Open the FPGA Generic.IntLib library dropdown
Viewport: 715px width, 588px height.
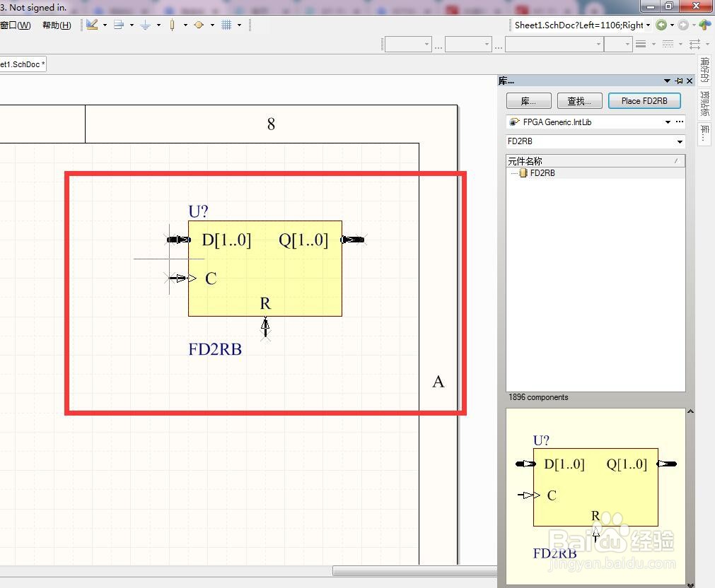pyautogui.click(x=668, y=122)
